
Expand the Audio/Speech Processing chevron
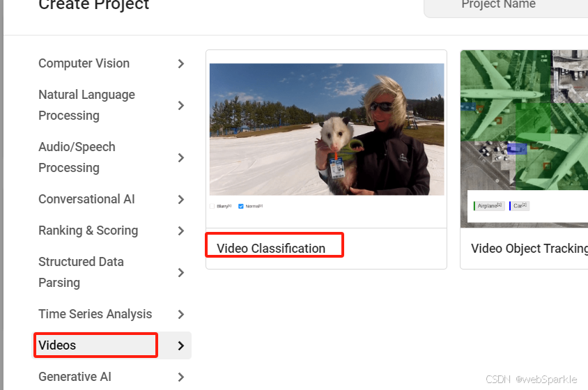pyautogui.click(x=180, y=157)
